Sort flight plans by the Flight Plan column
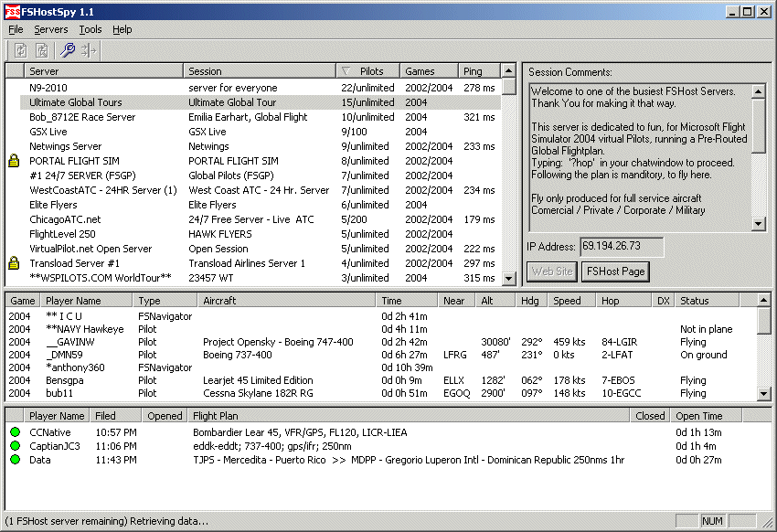This screenshot has height=532, width=777. [x=409, y=416]
